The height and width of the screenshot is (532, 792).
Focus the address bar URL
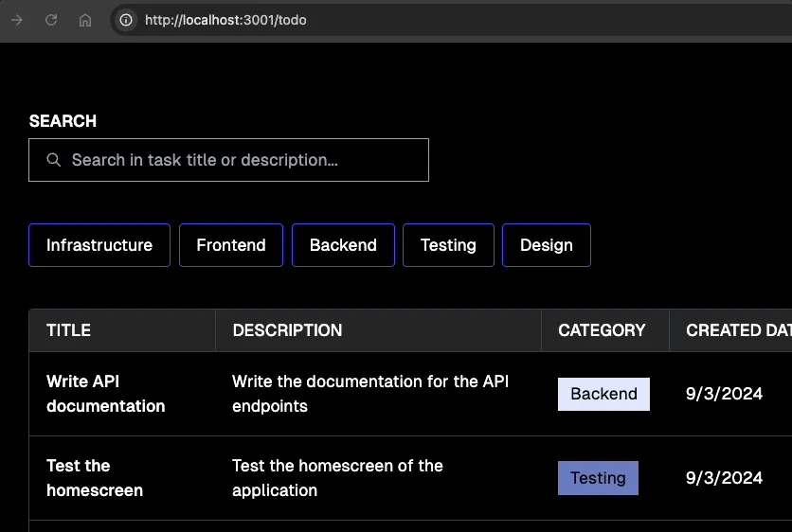pos(225,20)
